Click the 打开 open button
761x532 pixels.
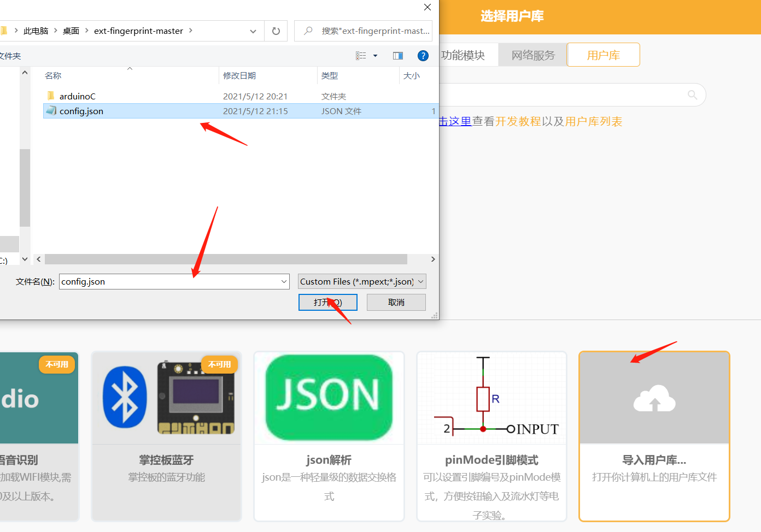click(327, 302)
